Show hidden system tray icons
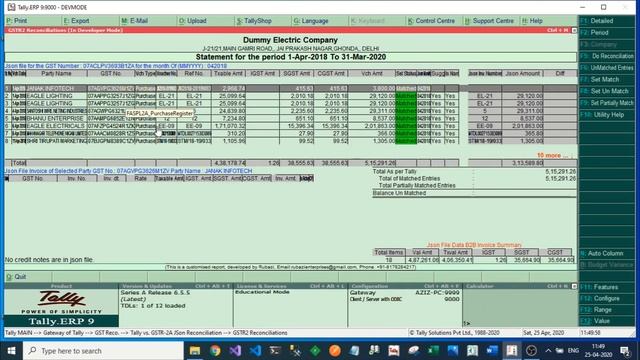640x360 pixels. (x=548, y=351)
